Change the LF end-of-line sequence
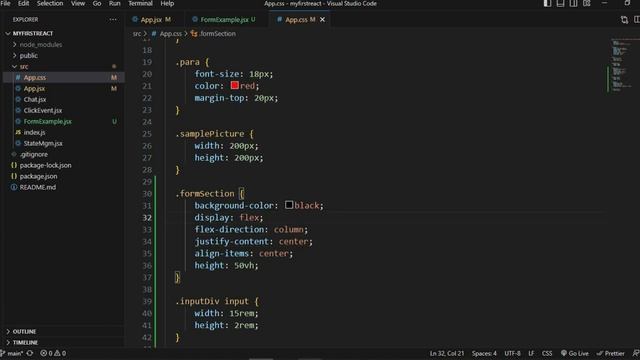Screen dimensions: 640x360 531,353
